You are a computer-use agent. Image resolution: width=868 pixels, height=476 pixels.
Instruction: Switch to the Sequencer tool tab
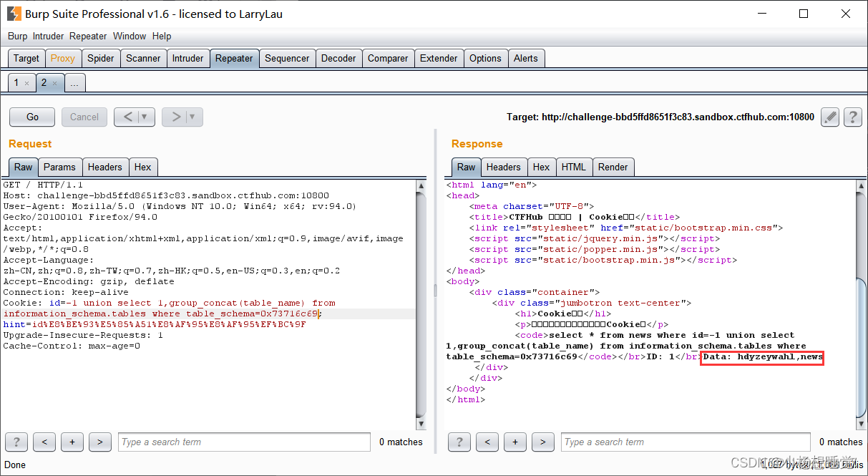tap(287, 58)
